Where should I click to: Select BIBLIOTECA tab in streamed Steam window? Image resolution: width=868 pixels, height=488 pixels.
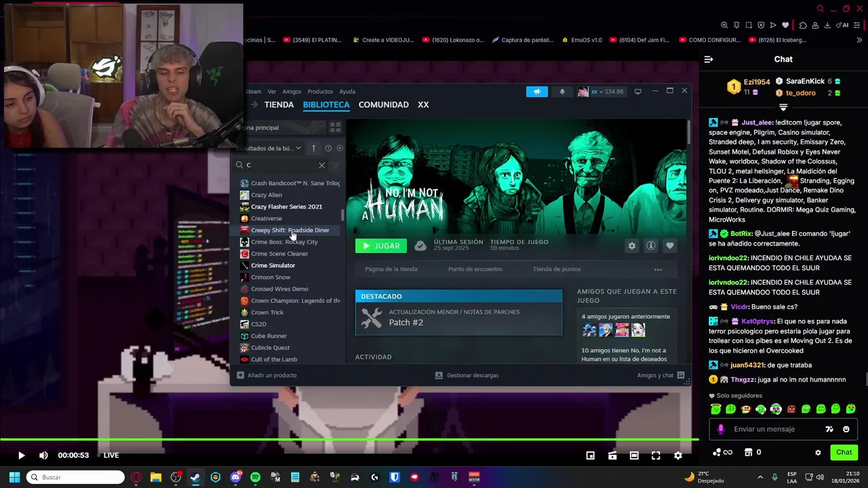[326, 105]
